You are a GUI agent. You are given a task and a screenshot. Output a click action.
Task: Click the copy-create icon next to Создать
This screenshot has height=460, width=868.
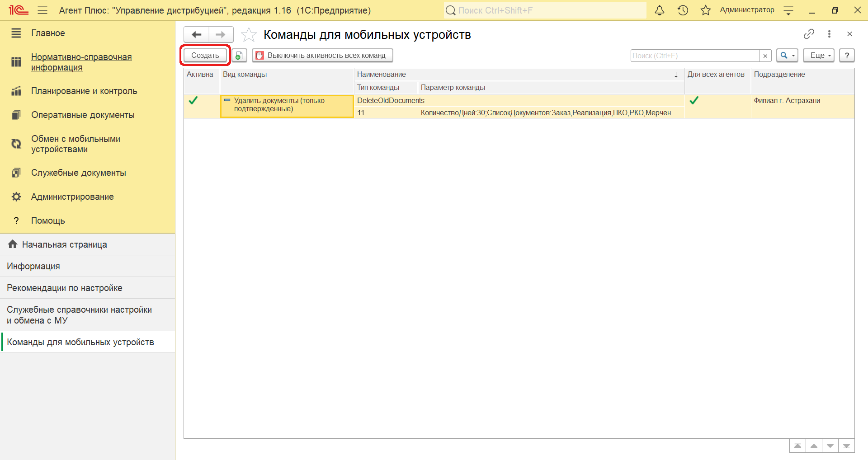click(239, 56)
